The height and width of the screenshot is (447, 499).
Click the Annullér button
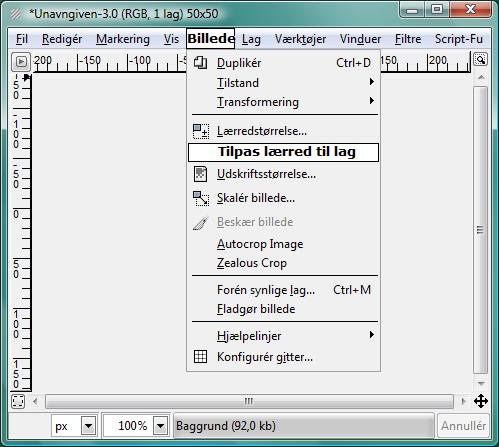click(463, 426)
